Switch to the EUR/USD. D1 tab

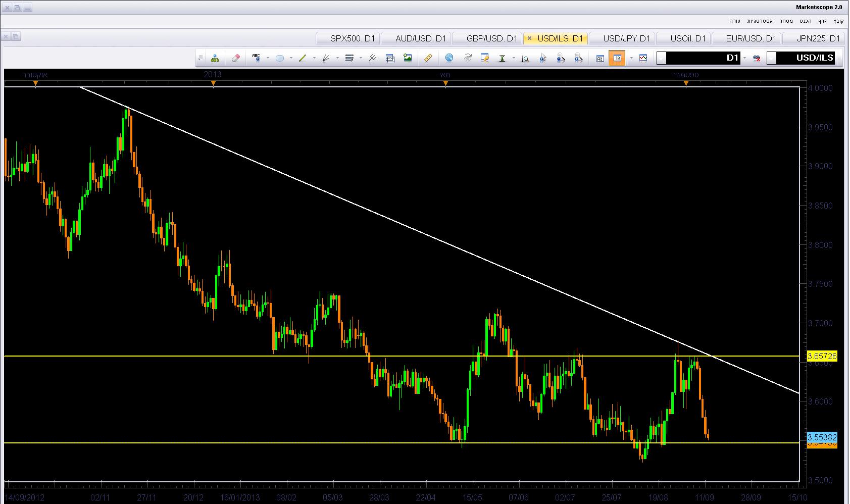pyautogui.click(x=746, y=38)
